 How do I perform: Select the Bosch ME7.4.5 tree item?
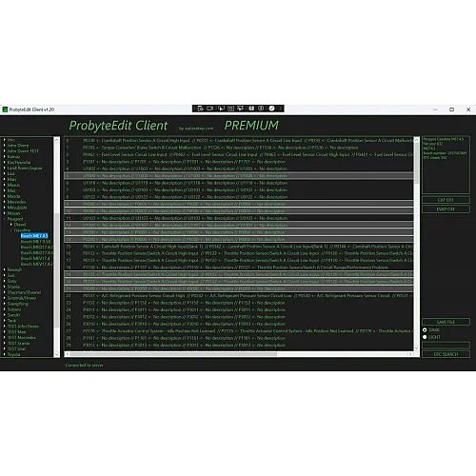click(34, 236)
